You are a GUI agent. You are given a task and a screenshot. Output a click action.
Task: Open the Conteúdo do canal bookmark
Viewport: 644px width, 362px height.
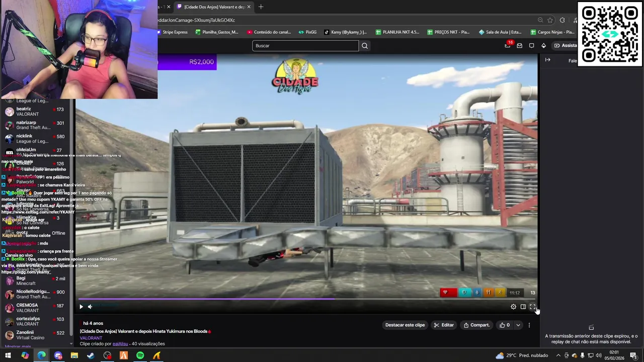269,32
